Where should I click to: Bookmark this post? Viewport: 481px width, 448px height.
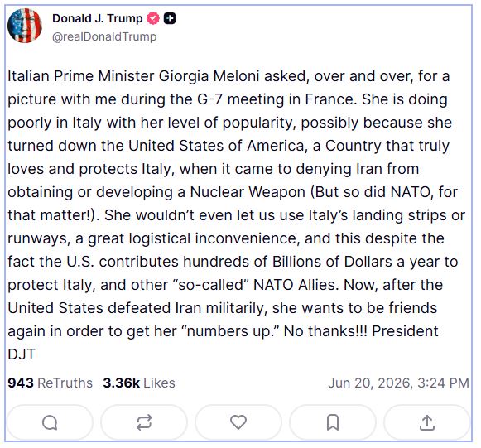click(333, 422)
